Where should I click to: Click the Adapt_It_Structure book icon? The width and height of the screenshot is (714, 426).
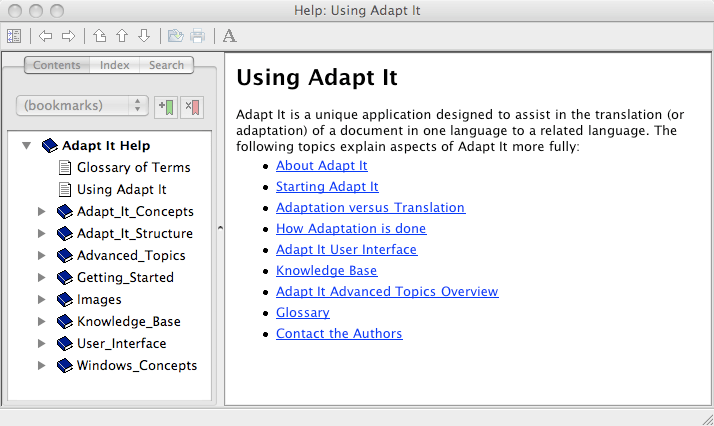65,233
